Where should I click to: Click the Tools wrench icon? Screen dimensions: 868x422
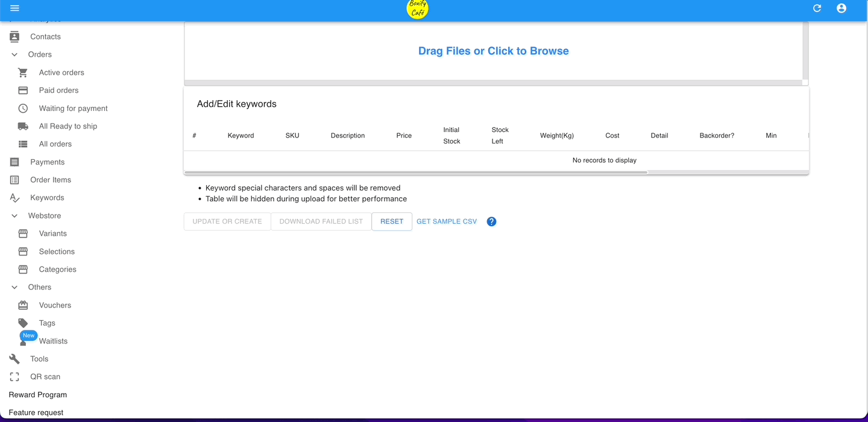[14, 359]
